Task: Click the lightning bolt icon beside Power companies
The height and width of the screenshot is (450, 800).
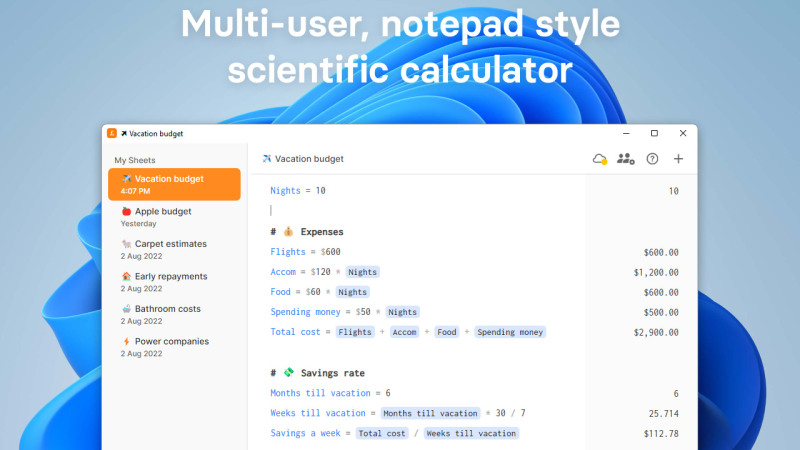Action: [126, 341]
